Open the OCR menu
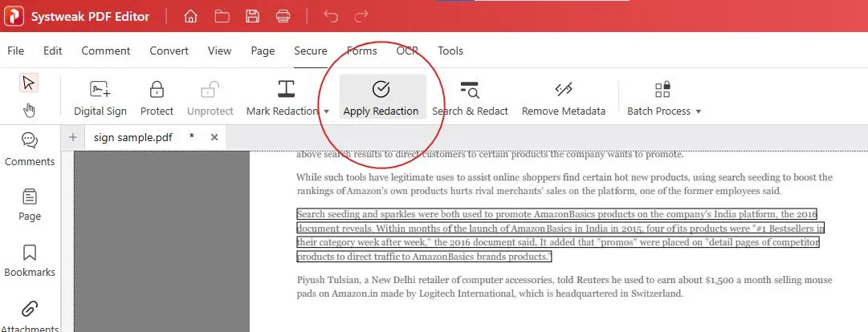Viewport: 868px width, 332px height. pyautogui.click(x=407, y=51)
